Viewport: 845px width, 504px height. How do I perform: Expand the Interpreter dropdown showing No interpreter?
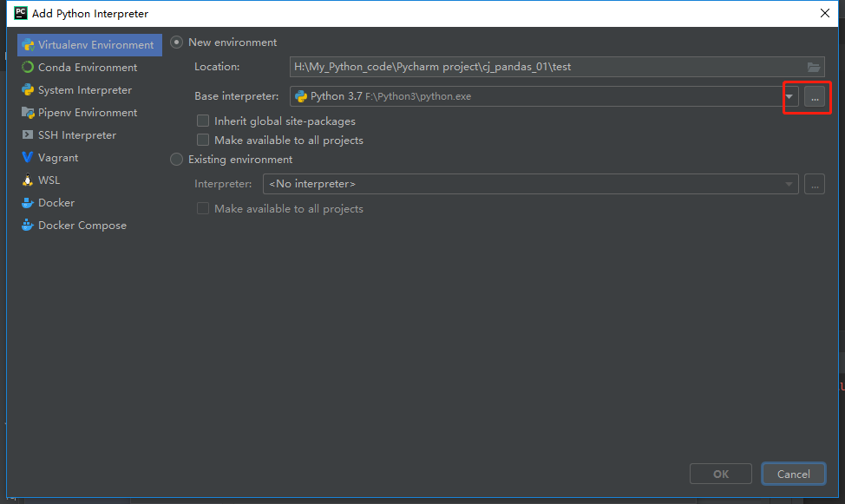click(x=788, y=184)
